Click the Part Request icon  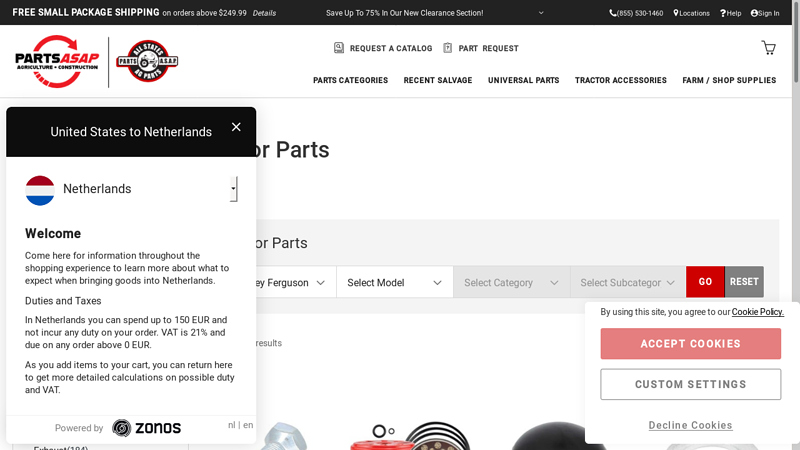coord(448,48)
